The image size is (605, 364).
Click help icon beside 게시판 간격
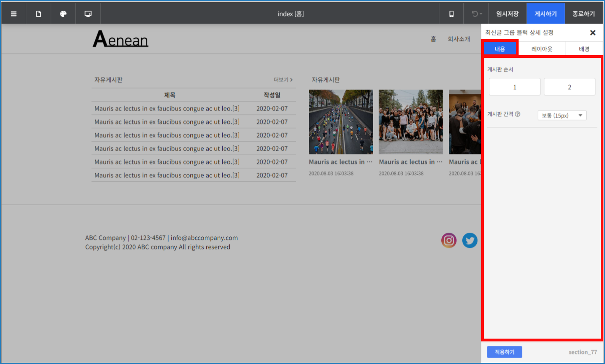(x=517, y=114)
